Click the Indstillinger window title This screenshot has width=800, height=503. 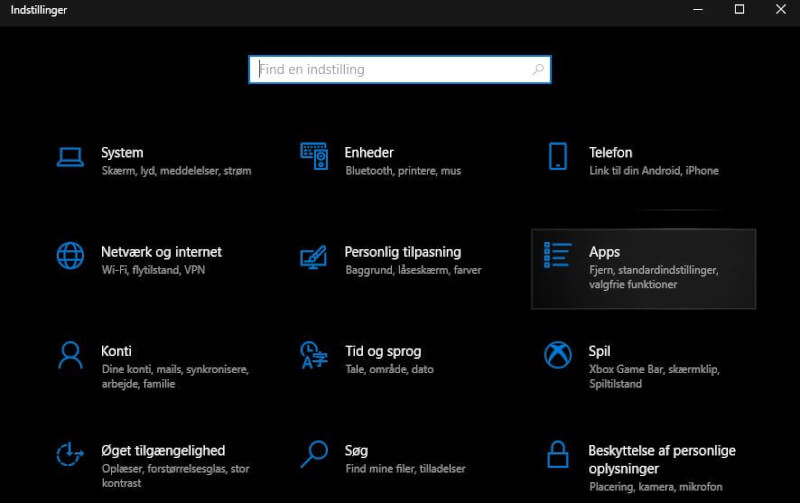39,10
